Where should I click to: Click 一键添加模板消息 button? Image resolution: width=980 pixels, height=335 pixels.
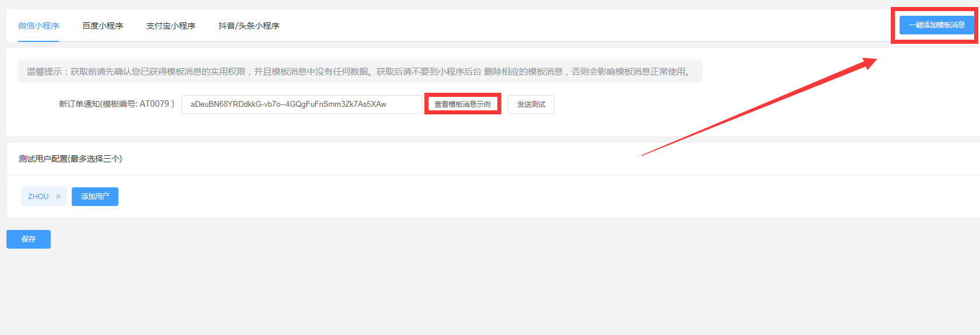(937, 25)
